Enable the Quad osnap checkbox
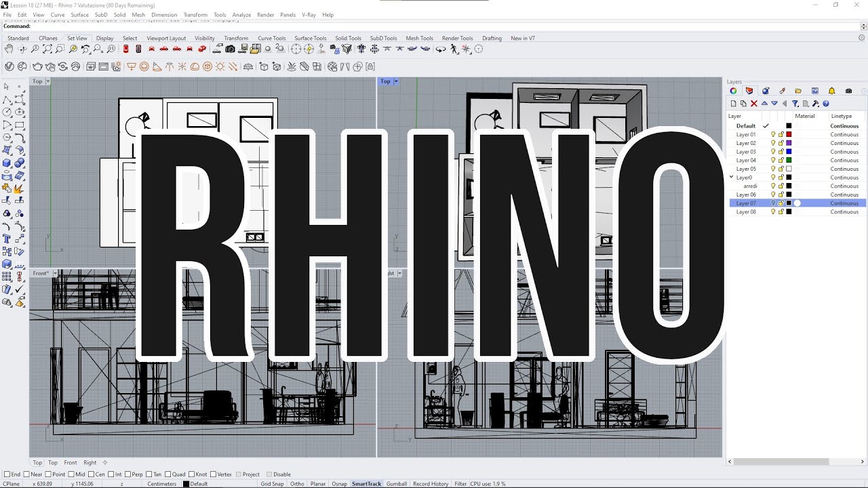The image size is (868, 488). tap(167, 474)
